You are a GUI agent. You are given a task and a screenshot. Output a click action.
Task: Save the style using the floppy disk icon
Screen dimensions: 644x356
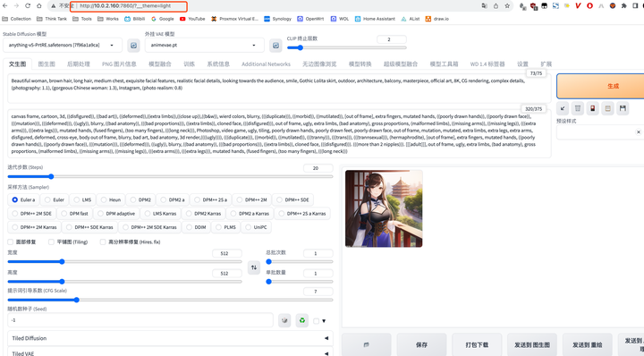pyautogui.click(x=623, y=108)
